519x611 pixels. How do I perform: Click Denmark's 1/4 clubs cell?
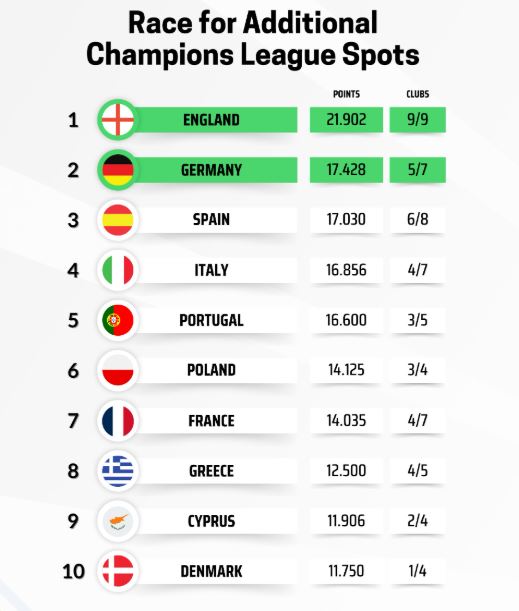point(418,571)
